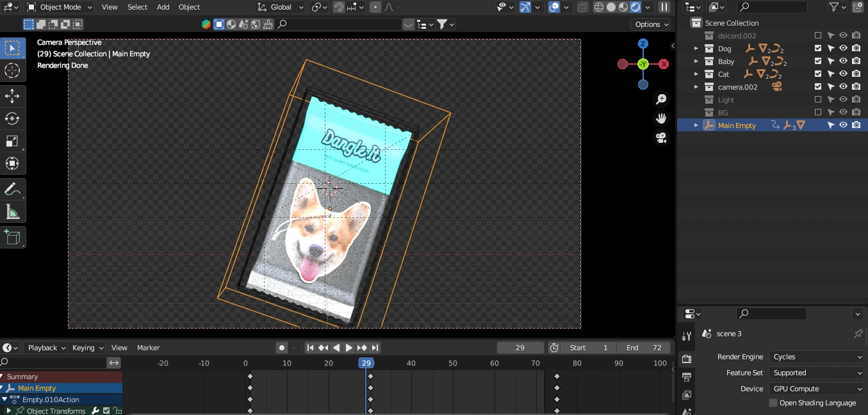Viewport: 868px width, 415px height.
Task: Open the Global transform orientation dropdown
Action: point(281,7)
